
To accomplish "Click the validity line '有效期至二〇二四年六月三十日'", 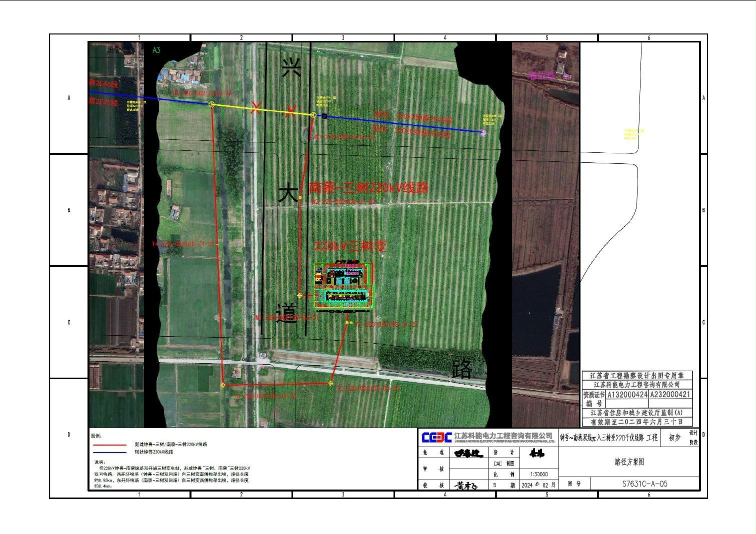I will [x=636, y=422].
